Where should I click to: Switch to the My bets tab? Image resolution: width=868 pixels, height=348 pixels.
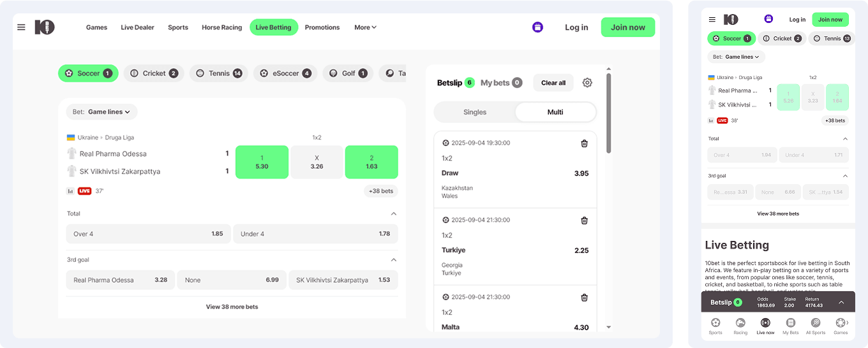pos(501,82)
